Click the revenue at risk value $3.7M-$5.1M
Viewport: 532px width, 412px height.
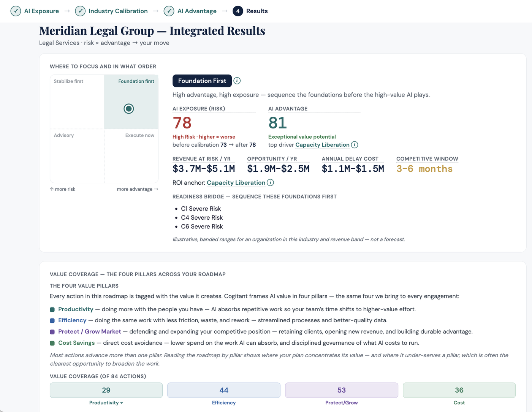[204, 169]
